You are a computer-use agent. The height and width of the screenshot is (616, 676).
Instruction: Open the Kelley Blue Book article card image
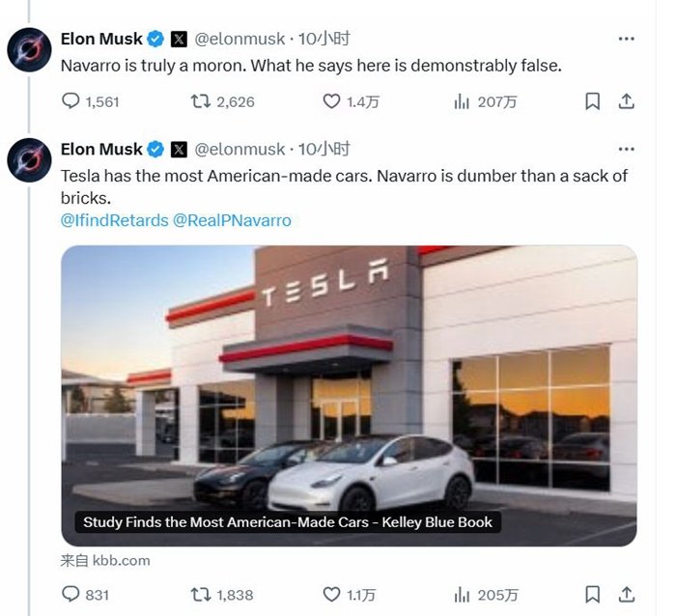tap(349, 386)
